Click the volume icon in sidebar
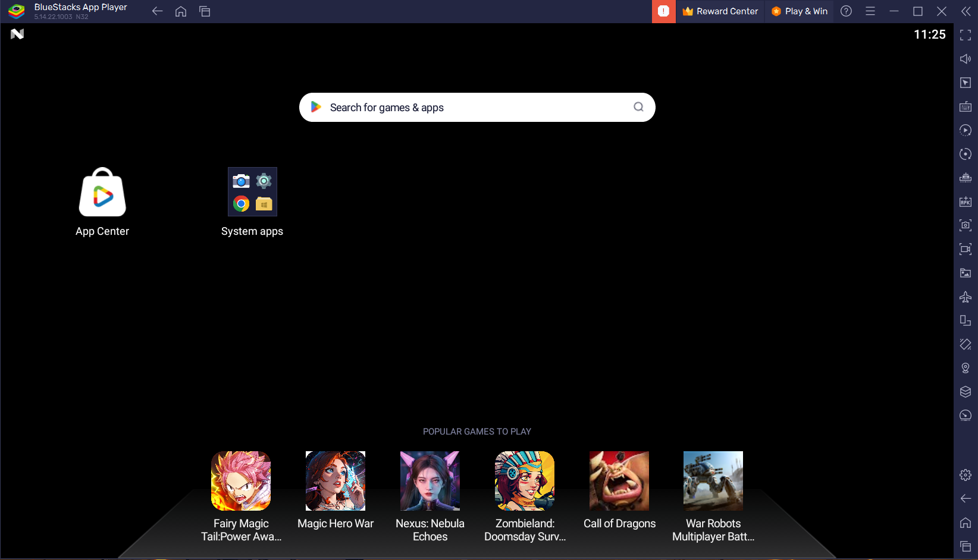The width and height of the screenshot is (978, 560). click(966, 59)
